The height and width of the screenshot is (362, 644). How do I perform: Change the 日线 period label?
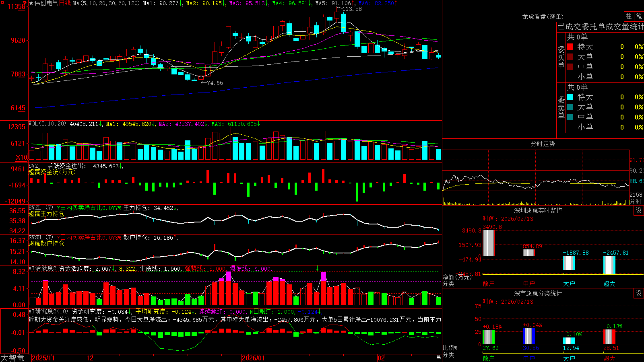65,3
